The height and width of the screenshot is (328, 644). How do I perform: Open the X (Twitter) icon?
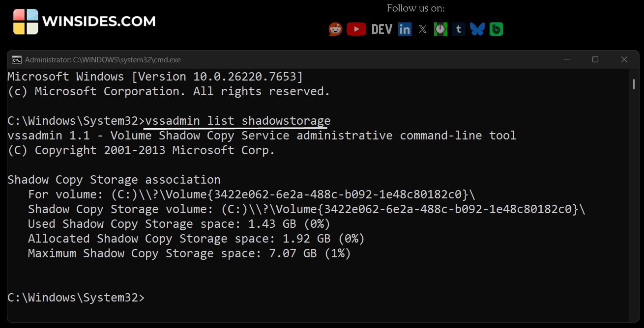(422, 29)
